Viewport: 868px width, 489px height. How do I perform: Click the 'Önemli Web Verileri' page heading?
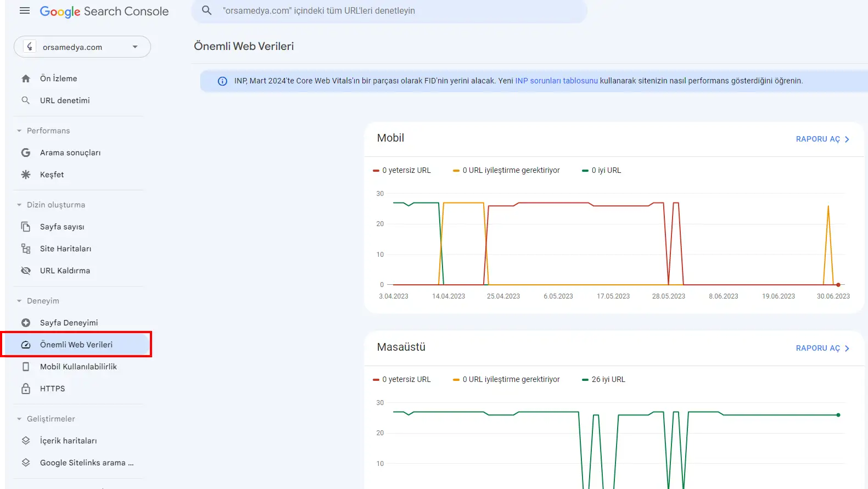click(x=244, y=47)
